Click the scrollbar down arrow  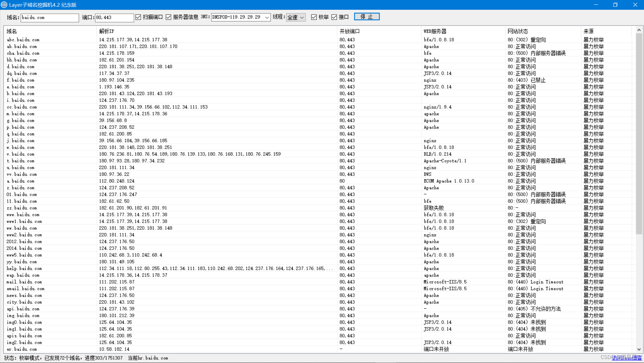pyautogui.click(x=639, y=350)
